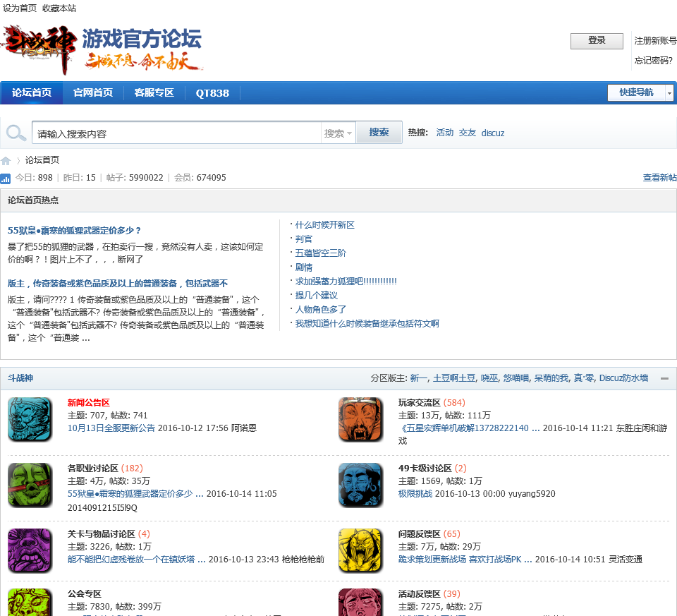Open the 新闻公告区 forum title

pyautogui.click(x=89, y=403)
